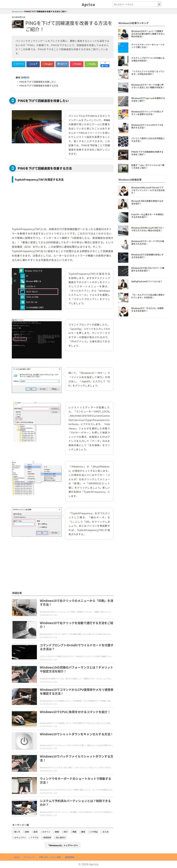Open related article 右クリックのメニューから「印刷」を消す

point(76,602)
